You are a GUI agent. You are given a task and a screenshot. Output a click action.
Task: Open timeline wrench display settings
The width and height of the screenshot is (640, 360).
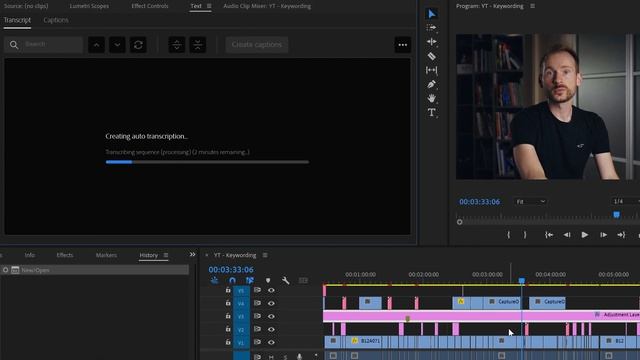coord(286,280)
